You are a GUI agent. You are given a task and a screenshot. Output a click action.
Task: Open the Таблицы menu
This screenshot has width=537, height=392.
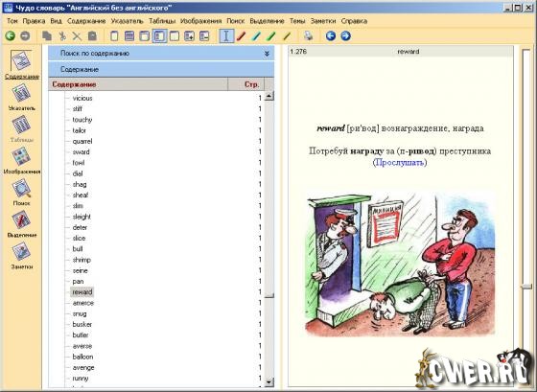pos(162,21)
